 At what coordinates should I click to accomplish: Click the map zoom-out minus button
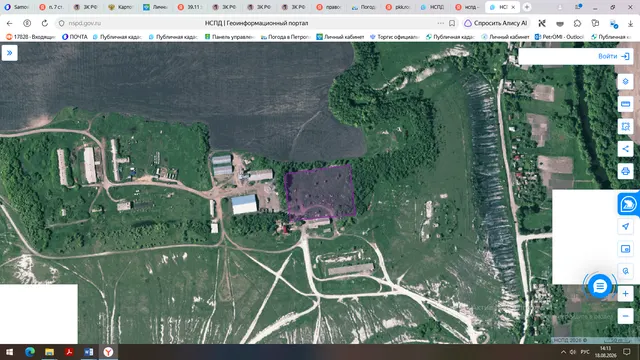(625, 316)
